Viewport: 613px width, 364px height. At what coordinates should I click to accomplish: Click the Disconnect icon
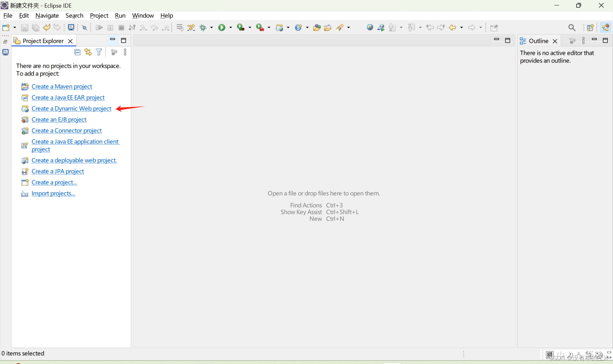(x=132, y=28)
